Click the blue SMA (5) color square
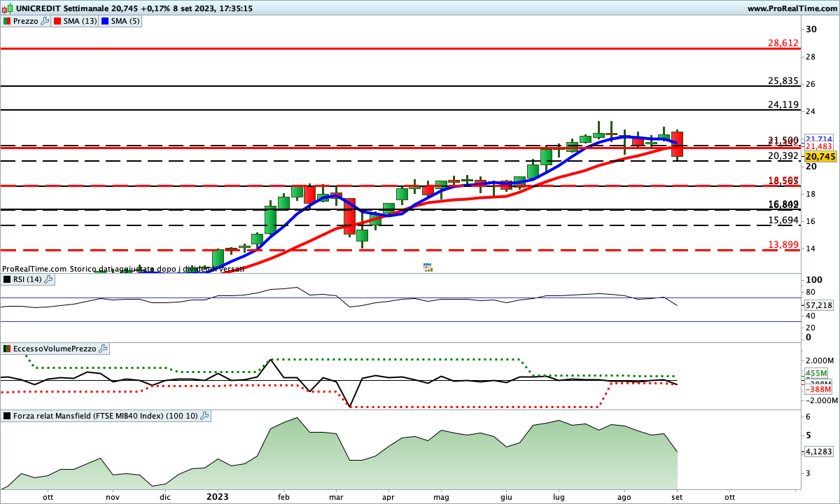 pos(106,21)
